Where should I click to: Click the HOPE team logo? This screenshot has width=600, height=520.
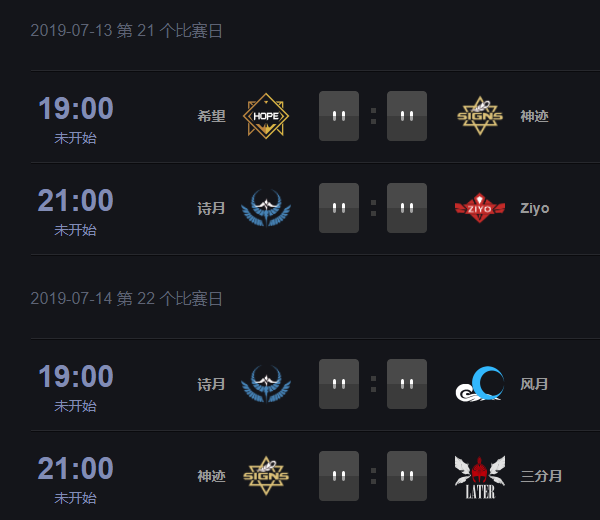(x=265, y=116)
